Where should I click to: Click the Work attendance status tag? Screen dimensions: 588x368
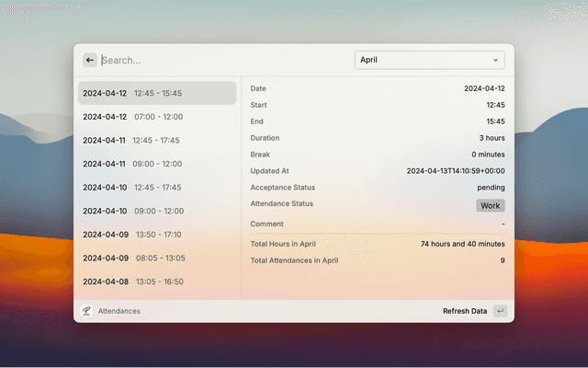[x=490, y=205]
